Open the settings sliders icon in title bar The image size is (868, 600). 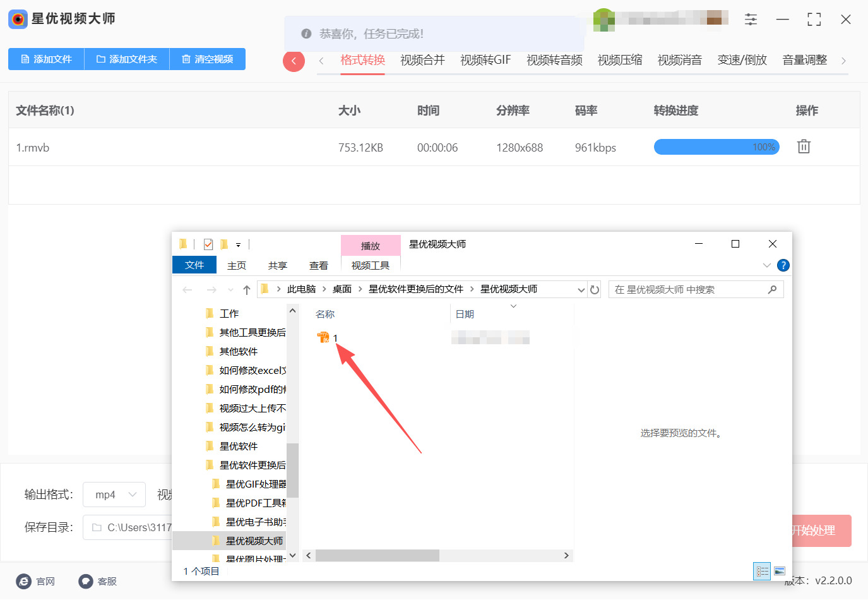coord(751,20)
